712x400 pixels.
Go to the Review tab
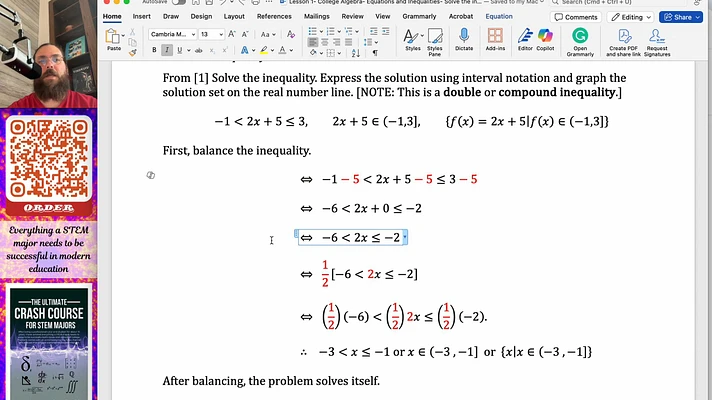tap(352, 16)
